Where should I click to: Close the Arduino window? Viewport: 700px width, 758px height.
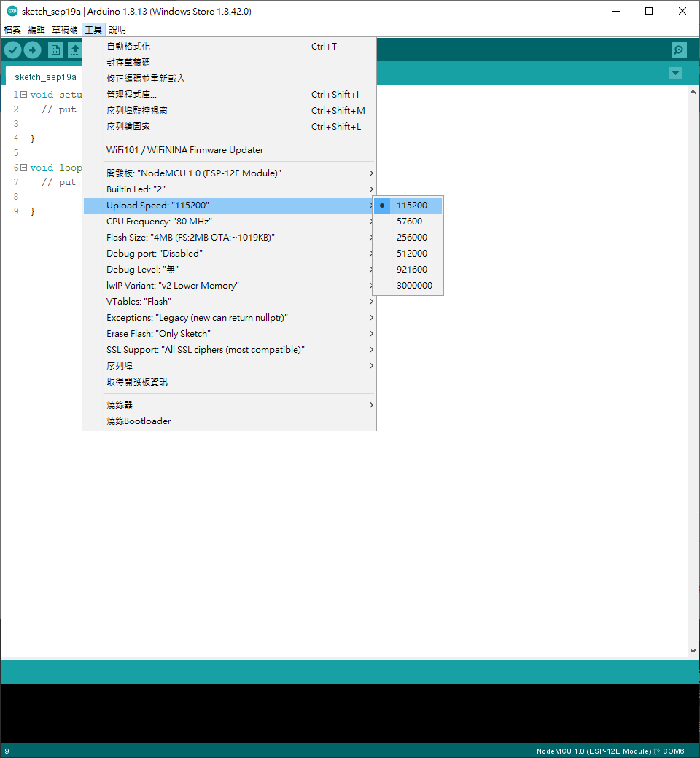click(682, 11)
